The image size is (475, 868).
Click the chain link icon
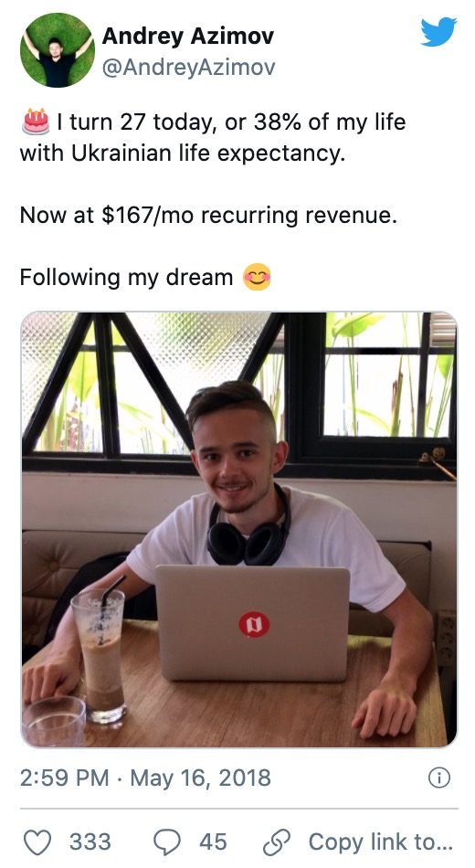coord(277,842)
